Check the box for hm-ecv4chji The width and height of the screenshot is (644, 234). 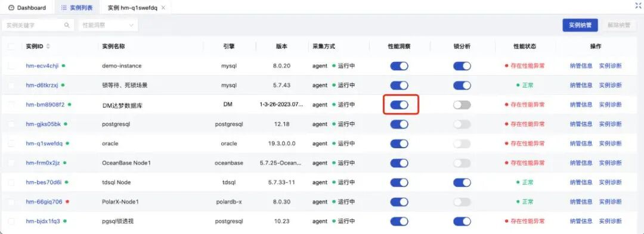(x=11, y=65)
